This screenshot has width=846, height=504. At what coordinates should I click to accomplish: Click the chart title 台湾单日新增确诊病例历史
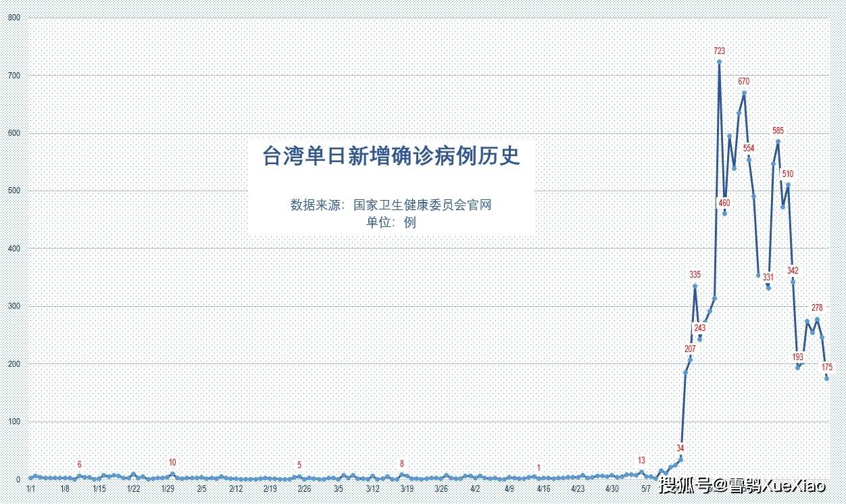tap(392, 157)
